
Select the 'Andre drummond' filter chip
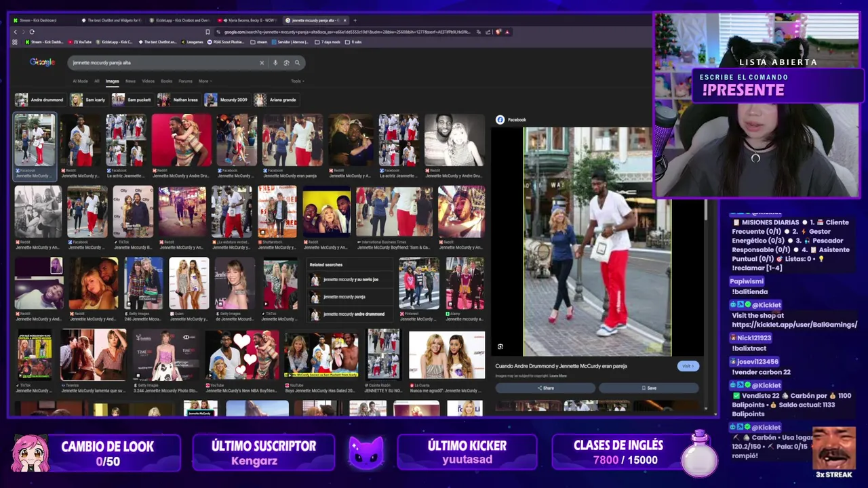(40, 100)
